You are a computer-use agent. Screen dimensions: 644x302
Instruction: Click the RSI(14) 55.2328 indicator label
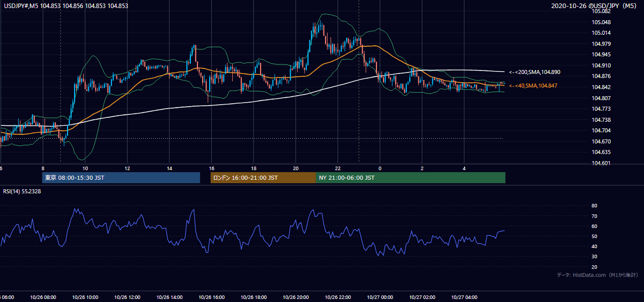[22, 192]
